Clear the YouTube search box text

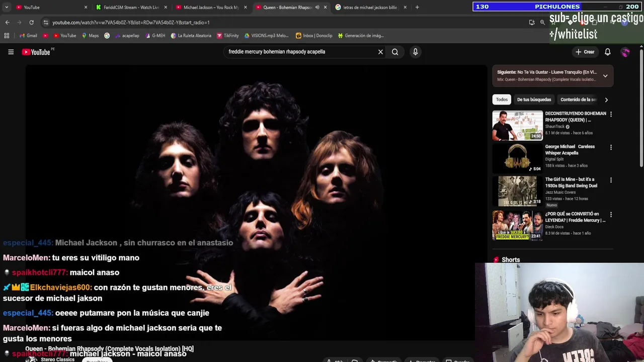[380, 52]
